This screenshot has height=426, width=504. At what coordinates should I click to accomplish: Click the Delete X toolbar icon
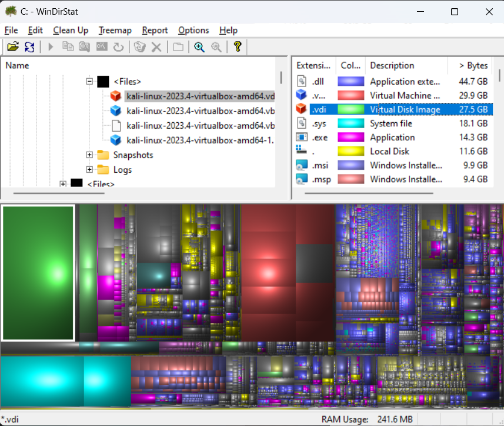click(156, 47)
